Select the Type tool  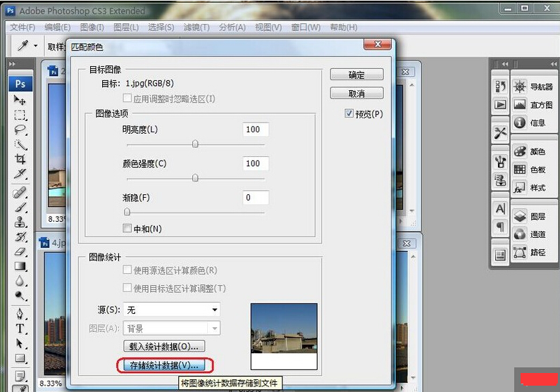click(20, 329)
